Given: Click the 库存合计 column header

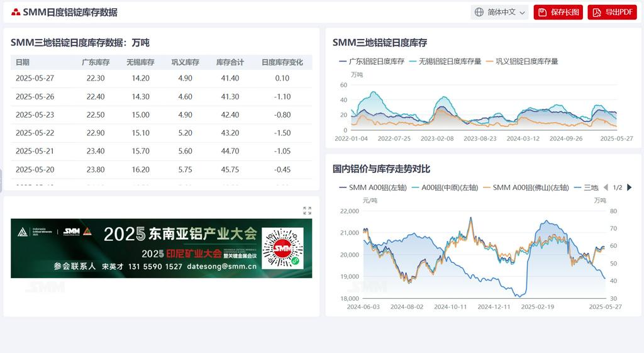Looking at the screenshot, I should [x=230, y=62].
